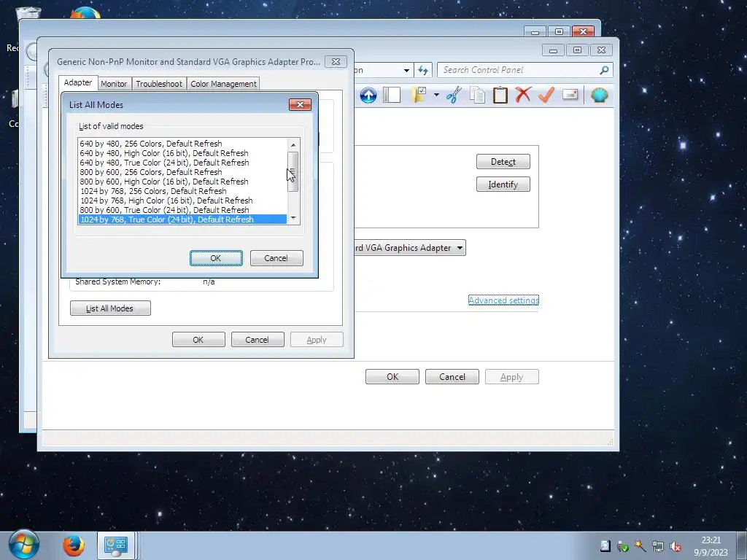Confirm List All Modes with OK

pyautogui.click(x=216, y=258)
